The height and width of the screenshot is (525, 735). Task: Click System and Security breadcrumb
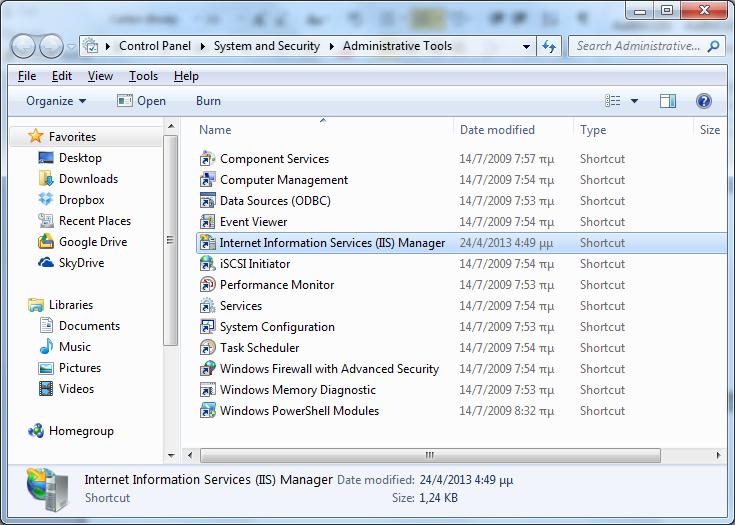[x=266, y=46]
